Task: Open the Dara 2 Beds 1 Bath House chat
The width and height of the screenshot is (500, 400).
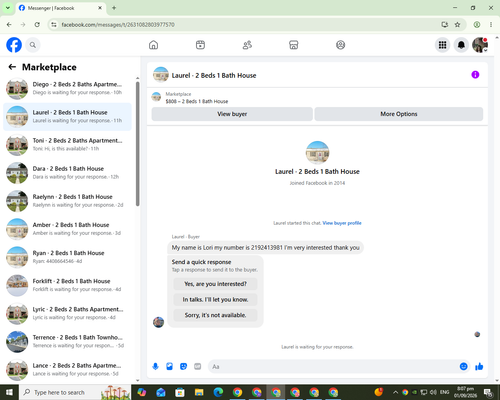Action: coord(67,173)
